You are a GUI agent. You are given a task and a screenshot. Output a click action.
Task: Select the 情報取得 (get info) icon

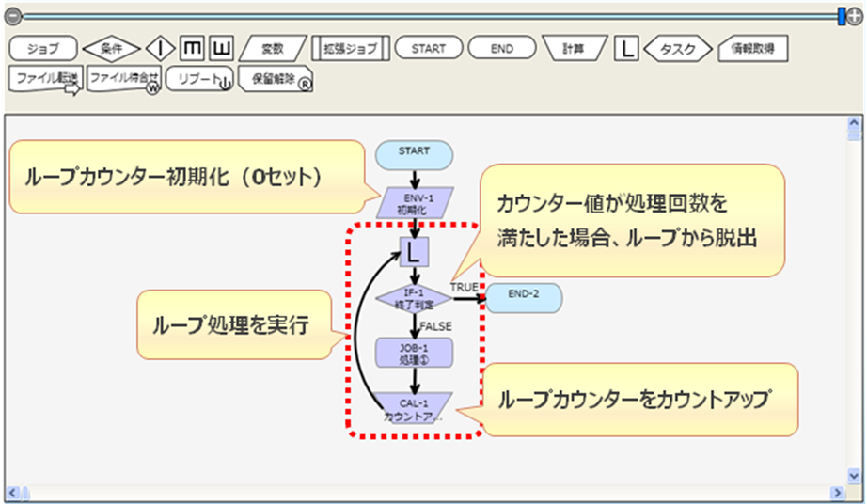click(752, 49)
